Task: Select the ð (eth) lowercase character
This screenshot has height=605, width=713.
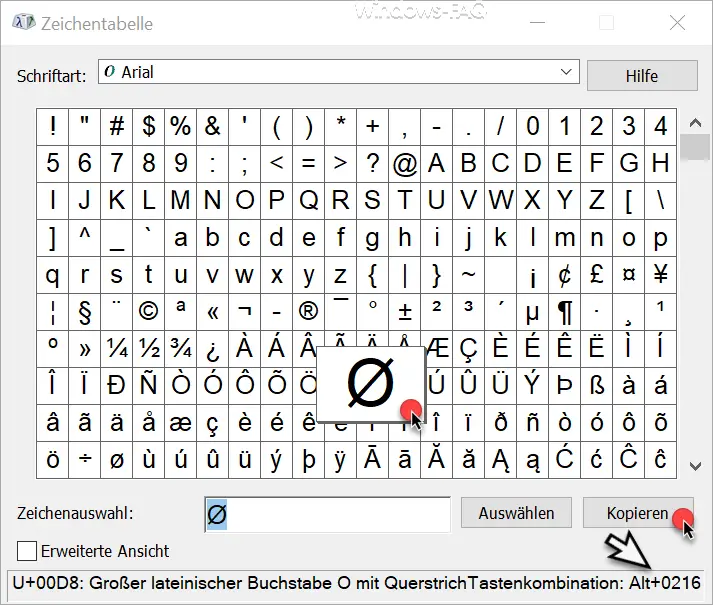Action: pos(501,423)
